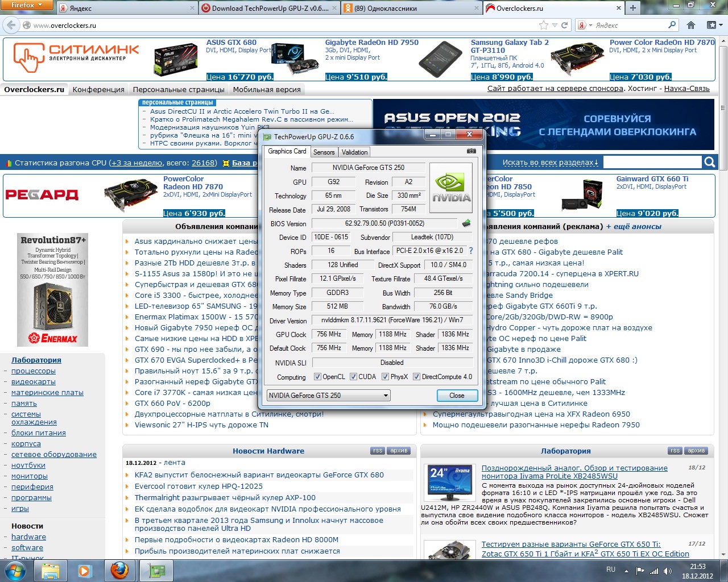Viewport: 728px width, 582px height.
Task: Click the Enermax Revolution87+ banner
Action: coord(52,289)
